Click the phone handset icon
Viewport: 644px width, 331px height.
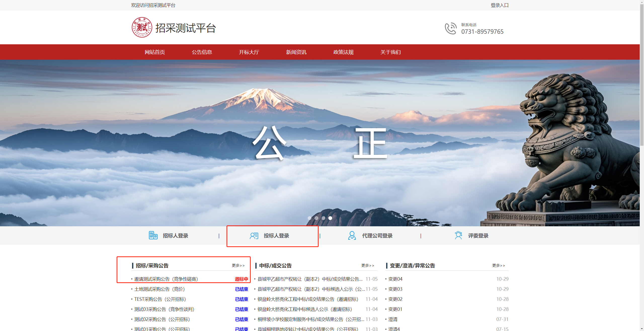[x=450, y=28]
